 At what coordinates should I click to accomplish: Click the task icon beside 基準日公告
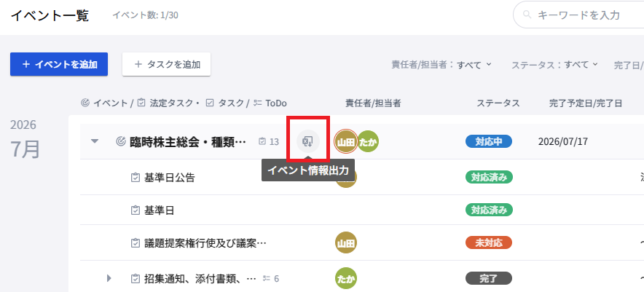(135, 177)
